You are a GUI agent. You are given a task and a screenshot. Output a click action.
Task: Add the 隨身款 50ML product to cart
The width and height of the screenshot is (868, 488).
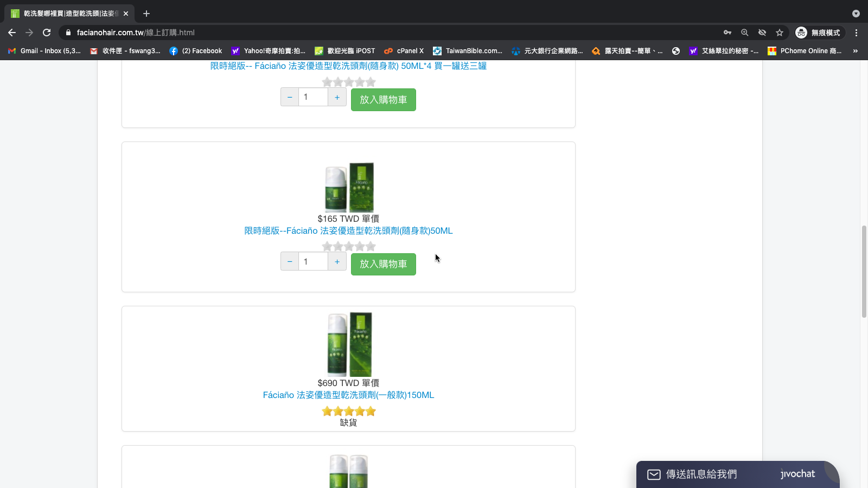click(384, 264)
